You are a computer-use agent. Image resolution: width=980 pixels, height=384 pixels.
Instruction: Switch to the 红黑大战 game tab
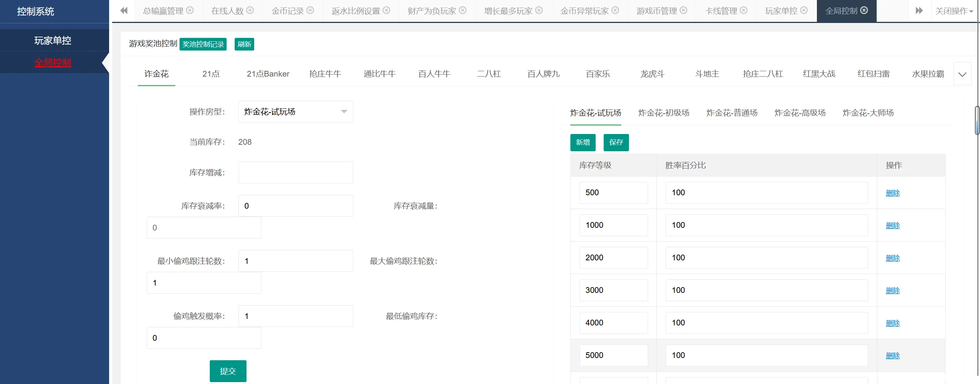819,74
